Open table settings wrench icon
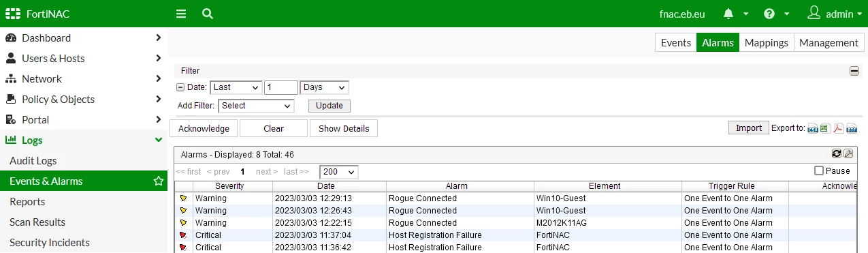The image size is (868, 253). 848,153
